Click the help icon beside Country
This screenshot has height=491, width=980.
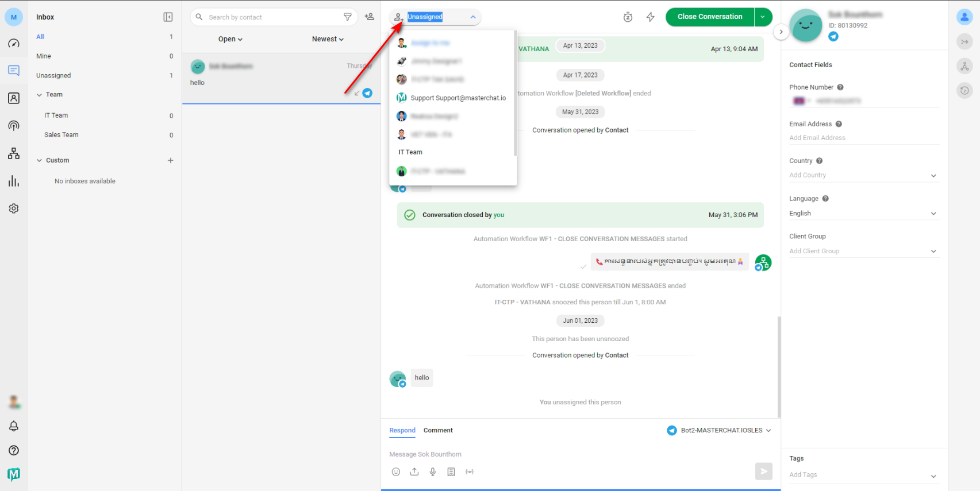[820, 161]
